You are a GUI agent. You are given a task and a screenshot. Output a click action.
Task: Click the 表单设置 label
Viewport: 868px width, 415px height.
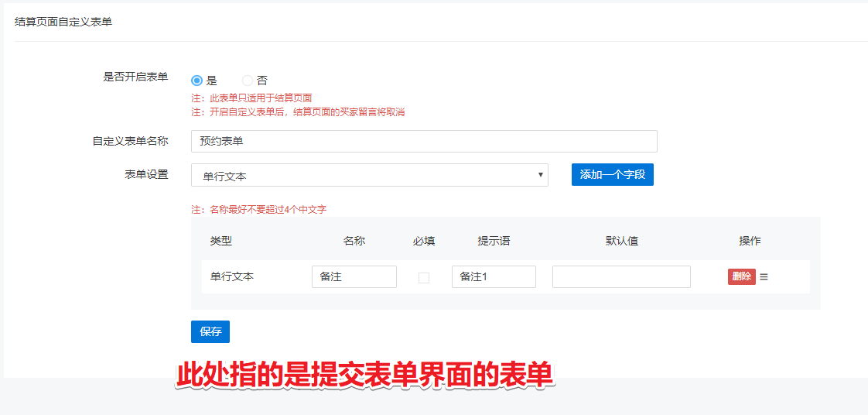(x=147, y=174)
